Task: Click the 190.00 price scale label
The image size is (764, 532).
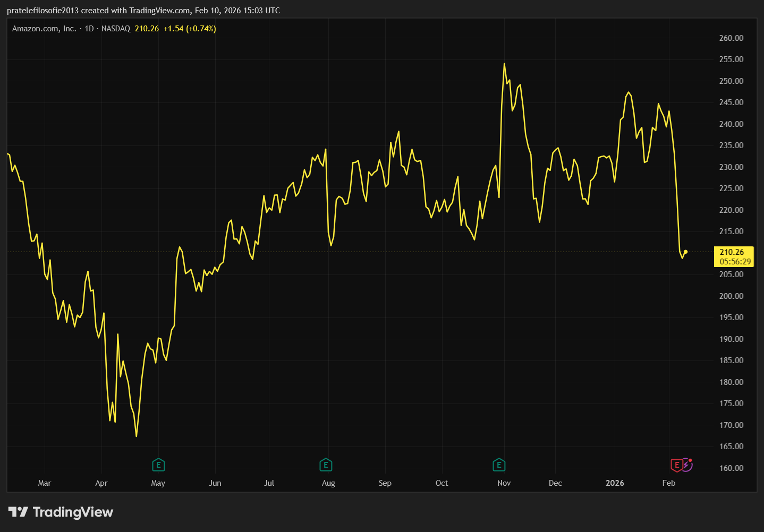Action: point(731,339)
